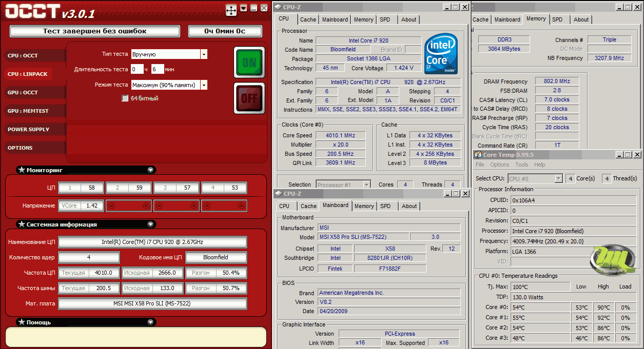Screen dimensions: 644x349
Task: Click the Core Voltage 1.424 V value
Action: (404, 68)
